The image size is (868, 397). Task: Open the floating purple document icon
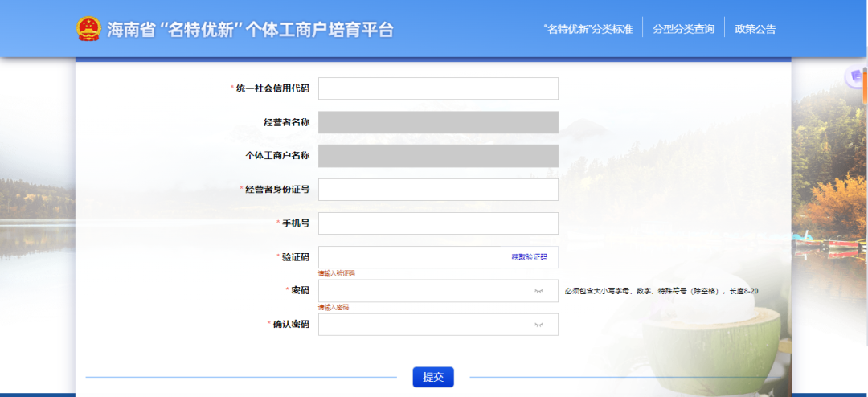coord(857,76)
